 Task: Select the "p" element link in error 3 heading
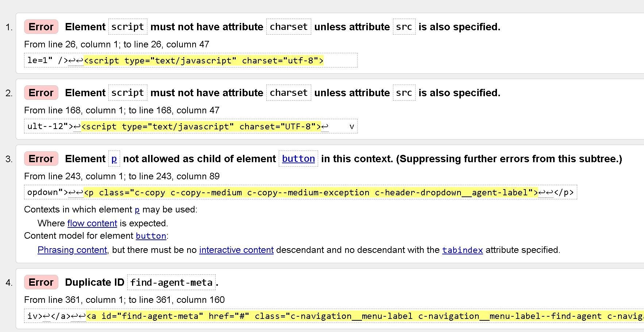(x=114, y=159)
